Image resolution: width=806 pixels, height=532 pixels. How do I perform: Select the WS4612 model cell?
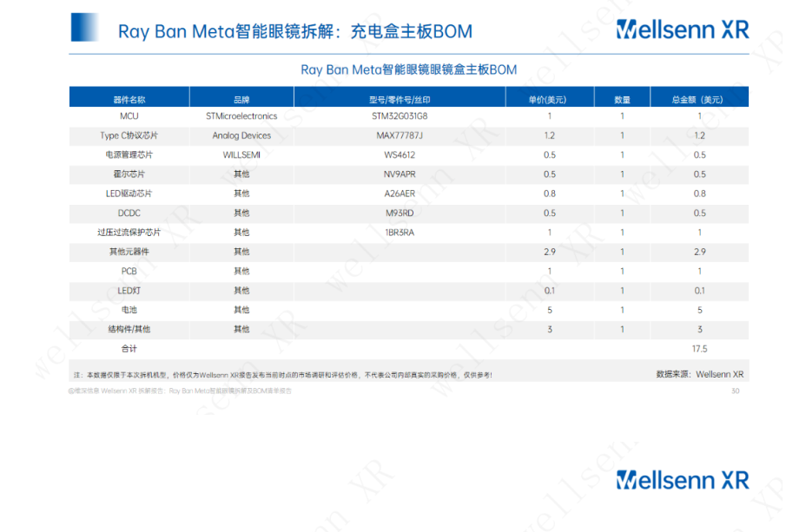click(x=400, y=154)
